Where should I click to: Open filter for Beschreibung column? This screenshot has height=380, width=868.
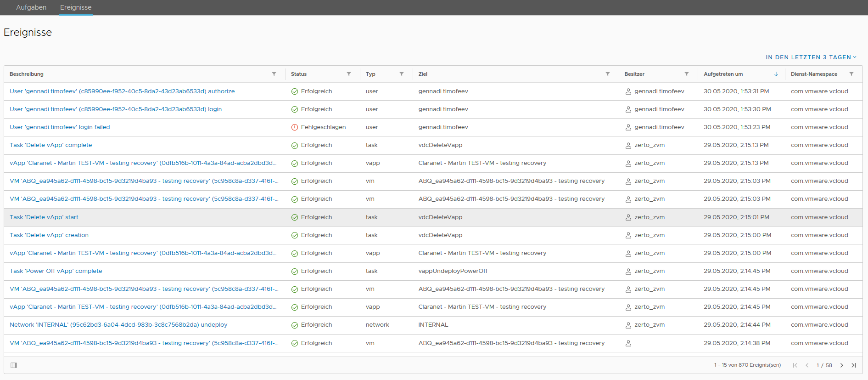[x=274, y=74]
